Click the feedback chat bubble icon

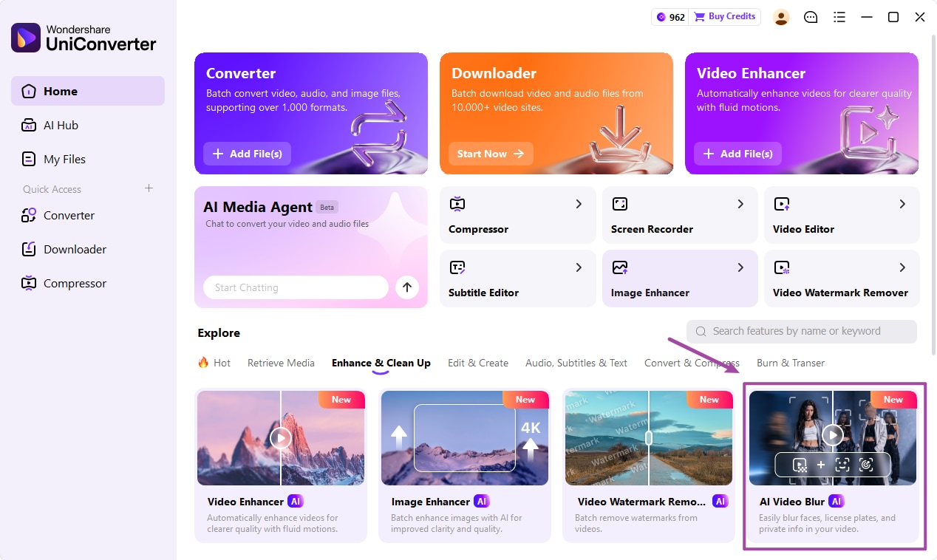coord(811,17)
